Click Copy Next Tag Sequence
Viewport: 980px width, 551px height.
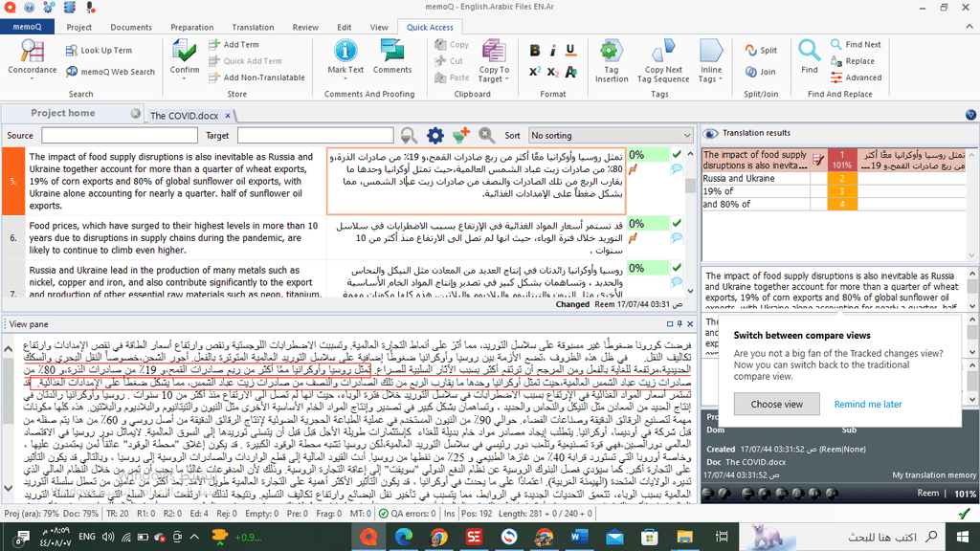pos(663,61)
